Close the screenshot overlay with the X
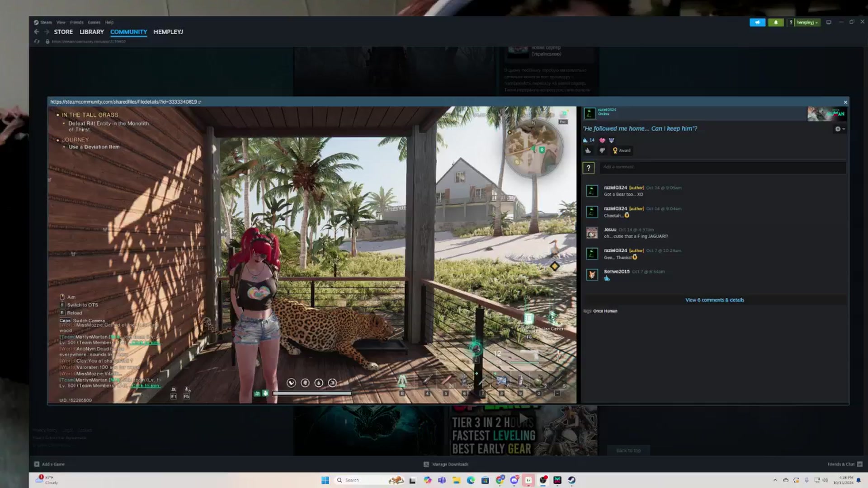This screenshot has height=488, width=868. 845,102
